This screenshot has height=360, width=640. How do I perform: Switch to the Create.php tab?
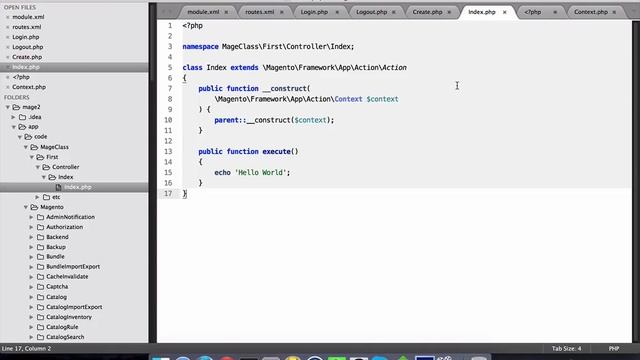point(427,12)
